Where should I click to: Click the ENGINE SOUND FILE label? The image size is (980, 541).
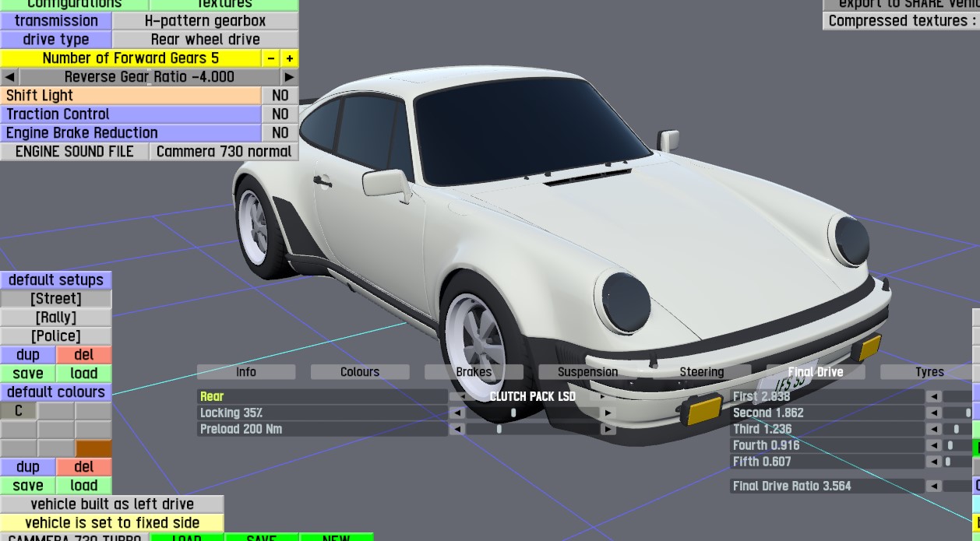point(75,152)
